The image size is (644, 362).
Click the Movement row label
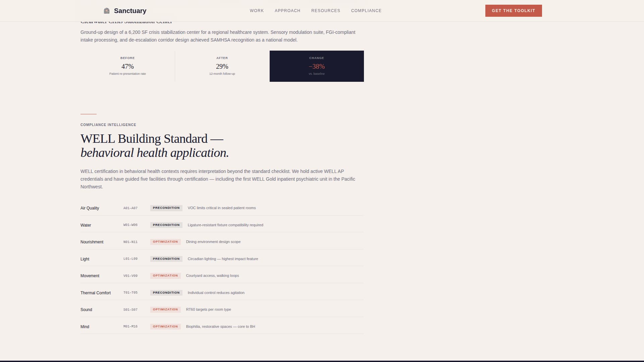point(90,276)
